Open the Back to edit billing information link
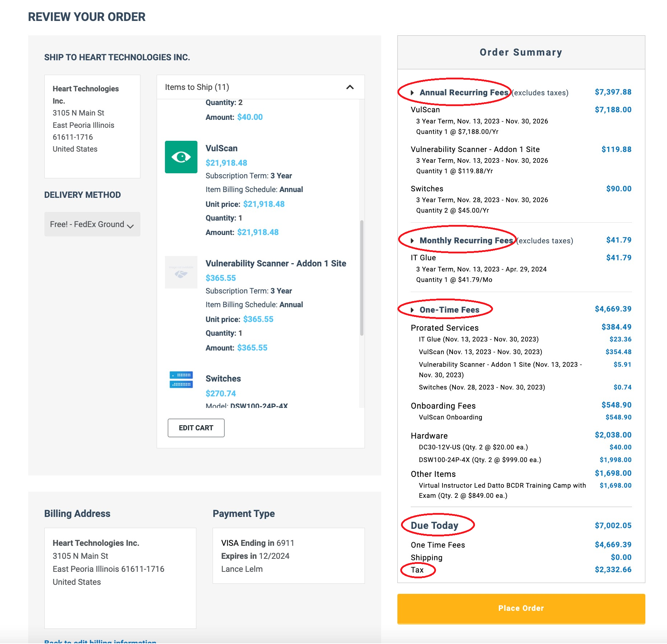The height and width of the screenshot is (644, 667). tap(100, 641)
